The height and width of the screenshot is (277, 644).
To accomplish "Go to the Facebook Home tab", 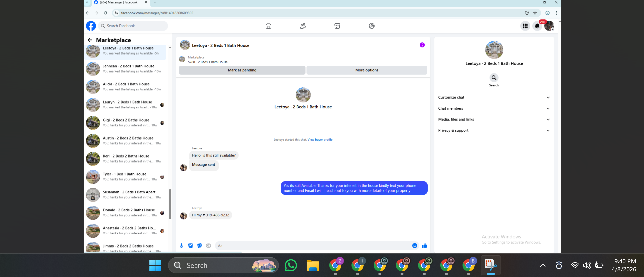I will coord(268,26).
